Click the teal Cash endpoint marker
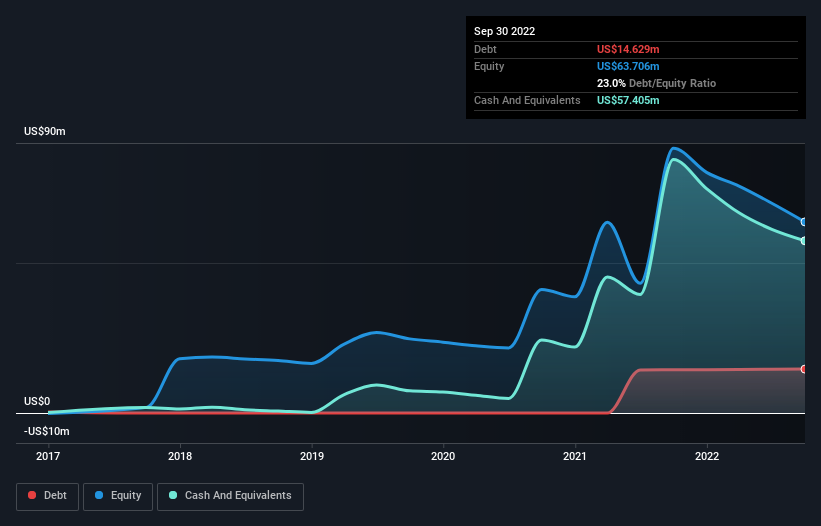 tap(804, 241)
